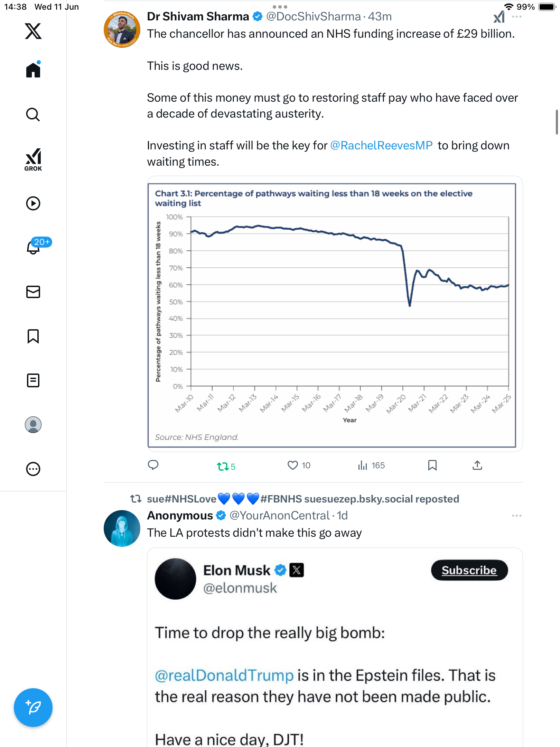560x747 pixels.
Task: Compose a new post
Action: (33, 708)
